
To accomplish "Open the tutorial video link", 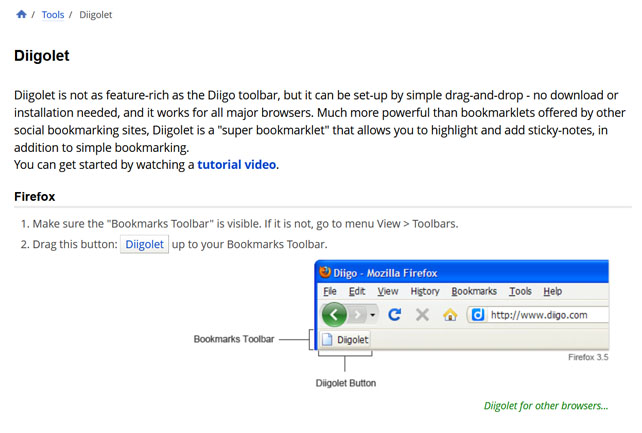I will click(237, 165).
